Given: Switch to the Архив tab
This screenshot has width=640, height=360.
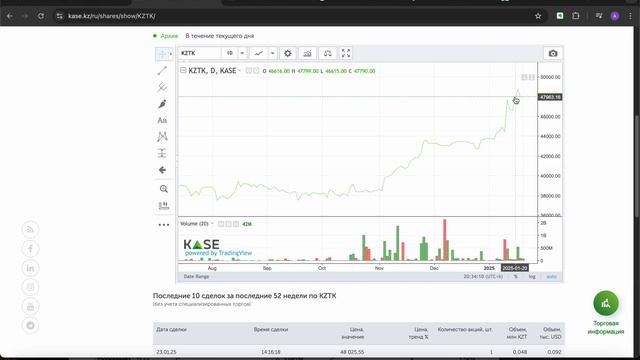Looking at the screenshot, I should tap(169, 36).
